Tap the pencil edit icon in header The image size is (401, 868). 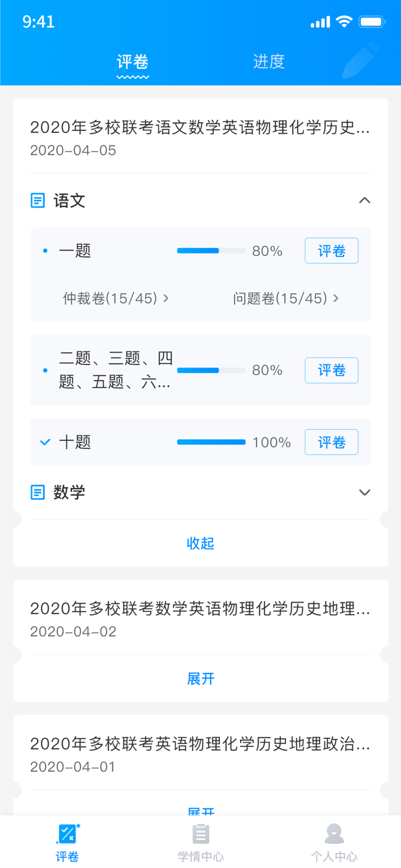coord(360,61)
